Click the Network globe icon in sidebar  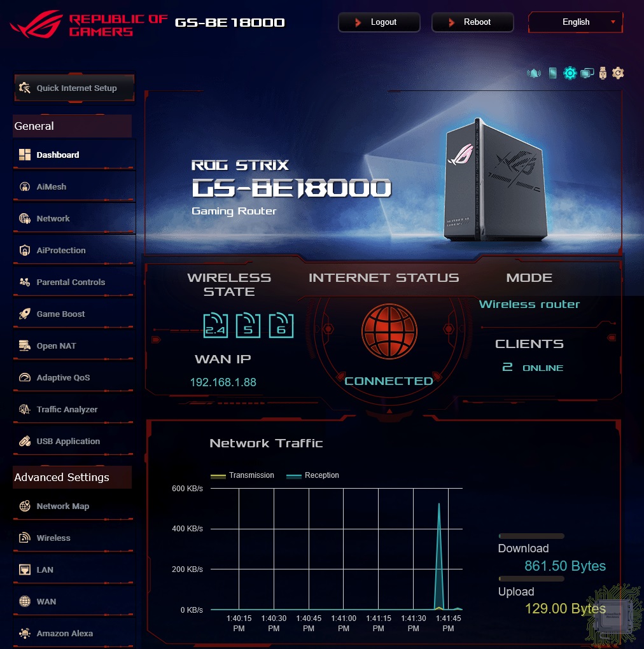click(25, 218)
